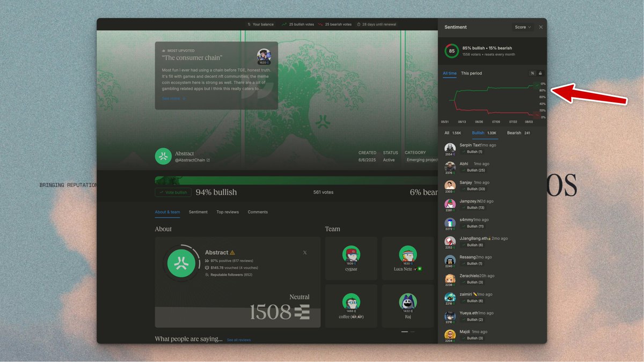Open team member coffee's card
This screenshot has width=644, height=362.
pyautogui.click(x=351, y=306)
